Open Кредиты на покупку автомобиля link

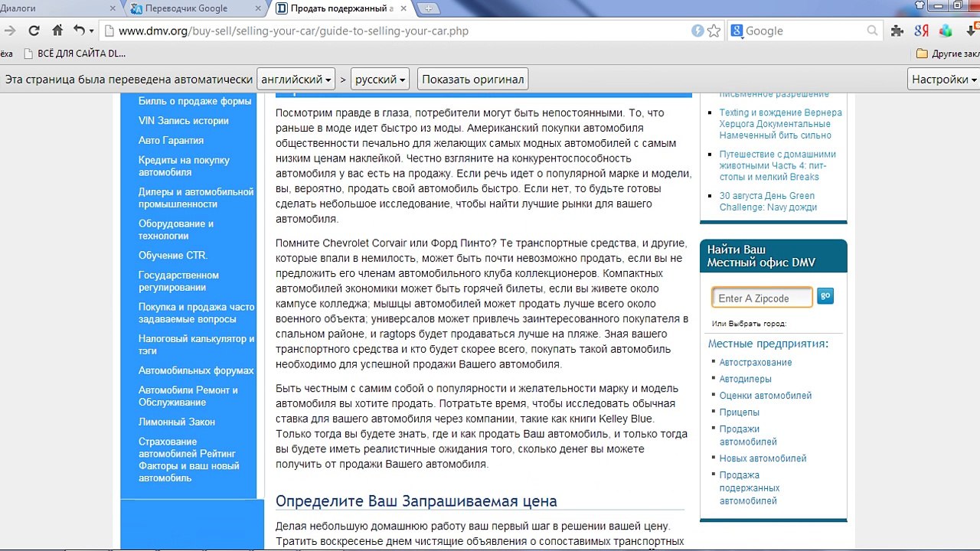coord(184,166)
